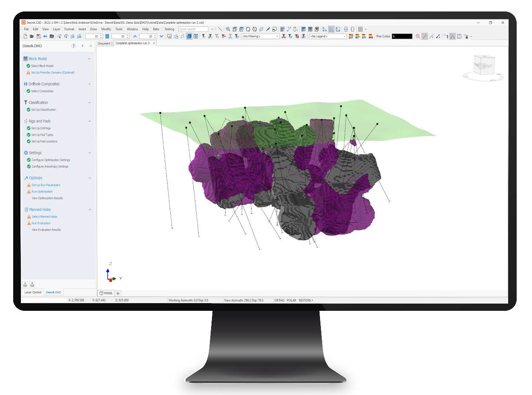Click the upload icon above the Layer Control tab
This screenshot has height=395, width=532.
tap(26, 284)
